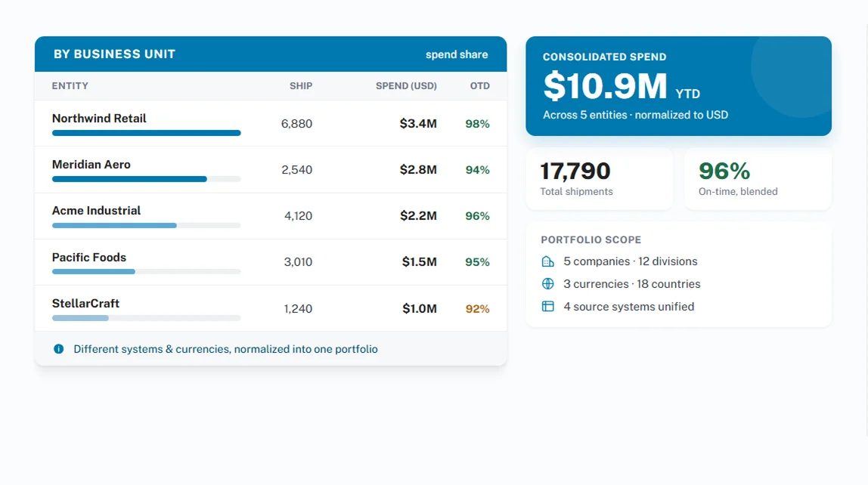Click the 17,790 total shipments number

575,171
